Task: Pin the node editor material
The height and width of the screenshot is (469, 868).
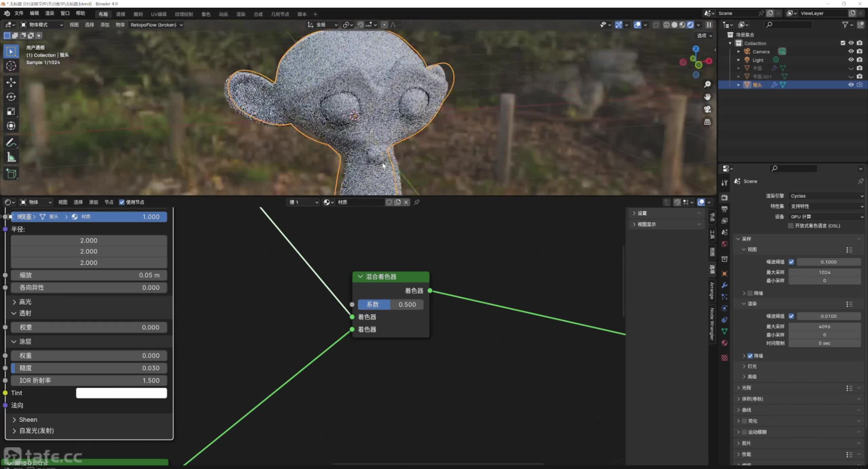Action: coord(417,202)
